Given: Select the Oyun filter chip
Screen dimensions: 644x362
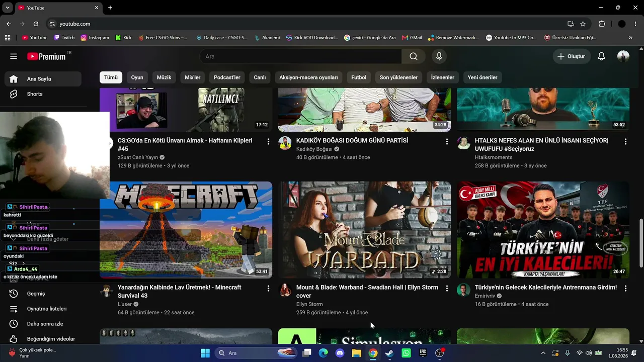Looking at the screenshot, I should 137,77.
